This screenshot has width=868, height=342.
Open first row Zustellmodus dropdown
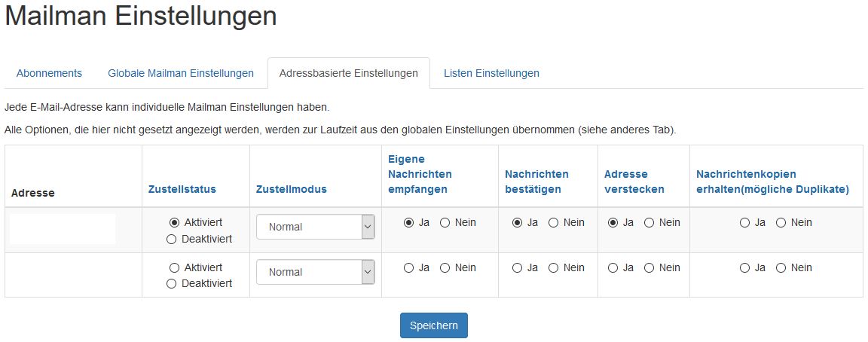pos(315,227)
